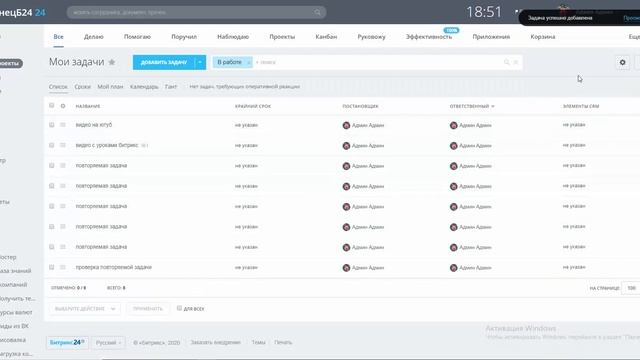640x360 pixels.
Task: Sort by the 'Крайний срок' column header
Action: tap(253, 106)
